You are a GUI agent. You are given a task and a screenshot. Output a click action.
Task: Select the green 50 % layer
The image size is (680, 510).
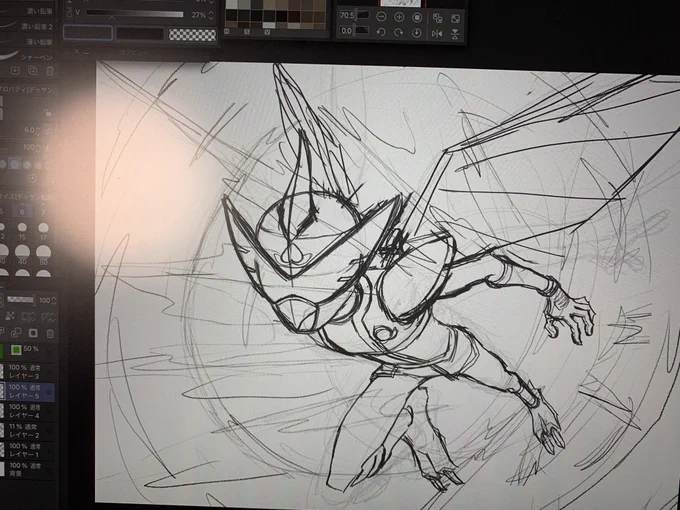point(27,351)
